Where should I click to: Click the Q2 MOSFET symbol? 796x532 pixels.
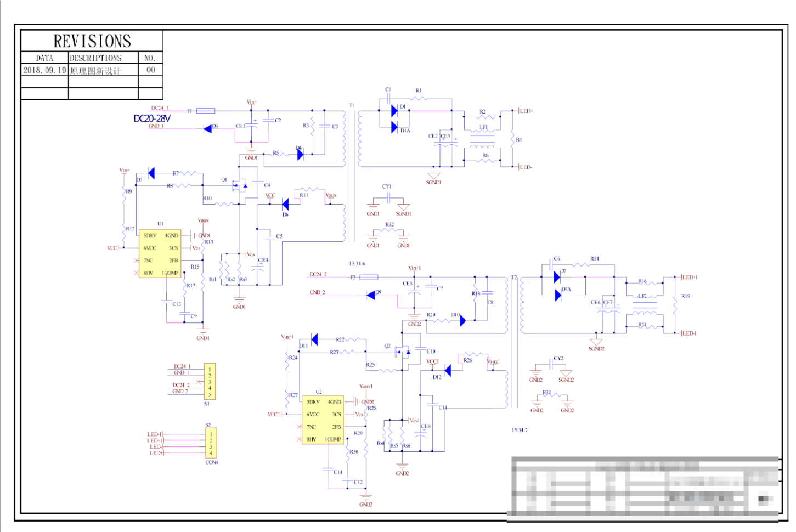(403, 352)
